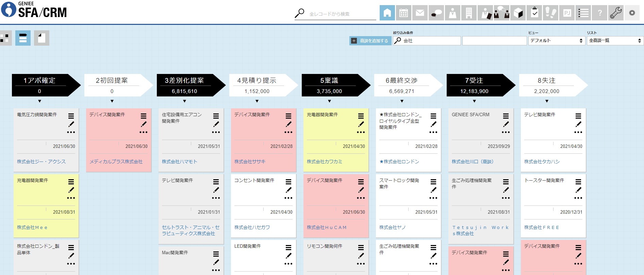Click the 商談を追加する button
644x275 pixels.
370,41
